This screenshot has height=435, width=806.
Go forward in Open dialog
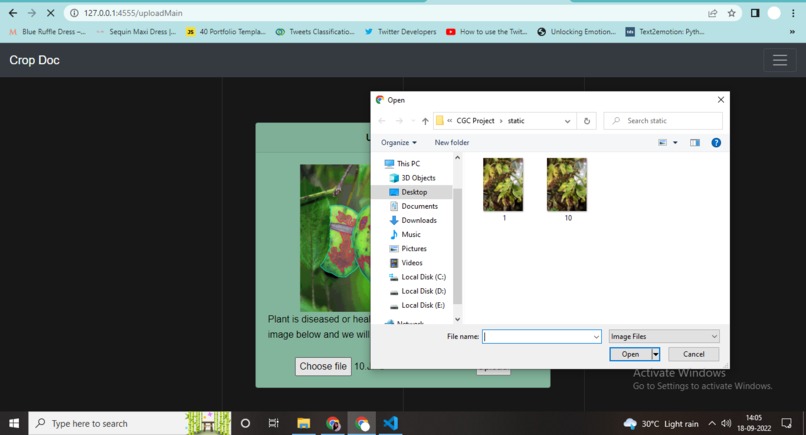(399, 121)
